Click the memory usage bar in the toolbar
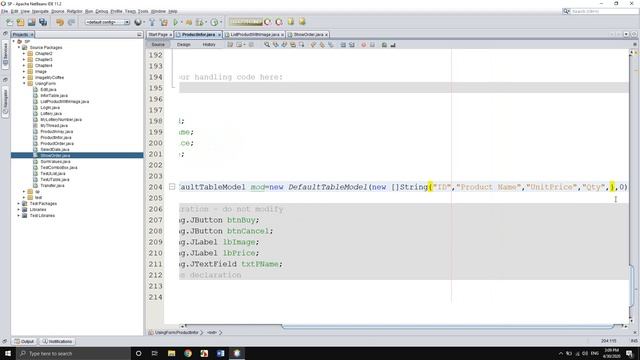Viewport: 640px width, 360px height. pos(246,22)
